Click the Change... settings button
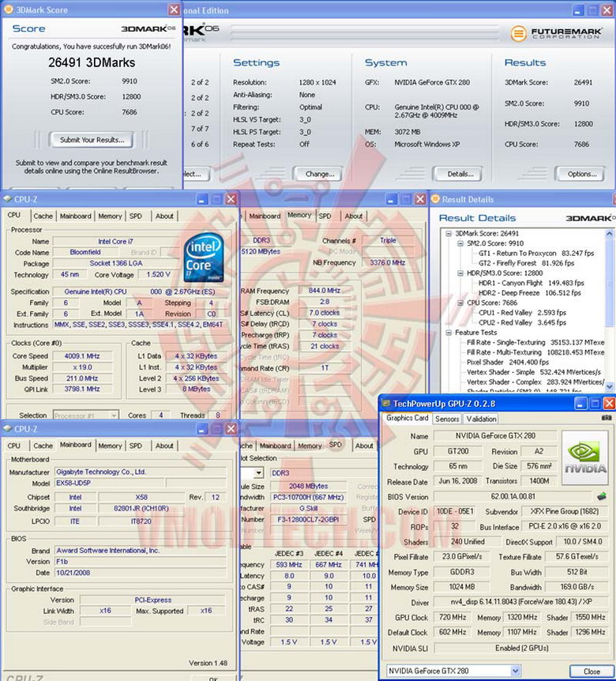Image resolution: width=616 pixels, height=681 pixels. [x=320, y=174]
